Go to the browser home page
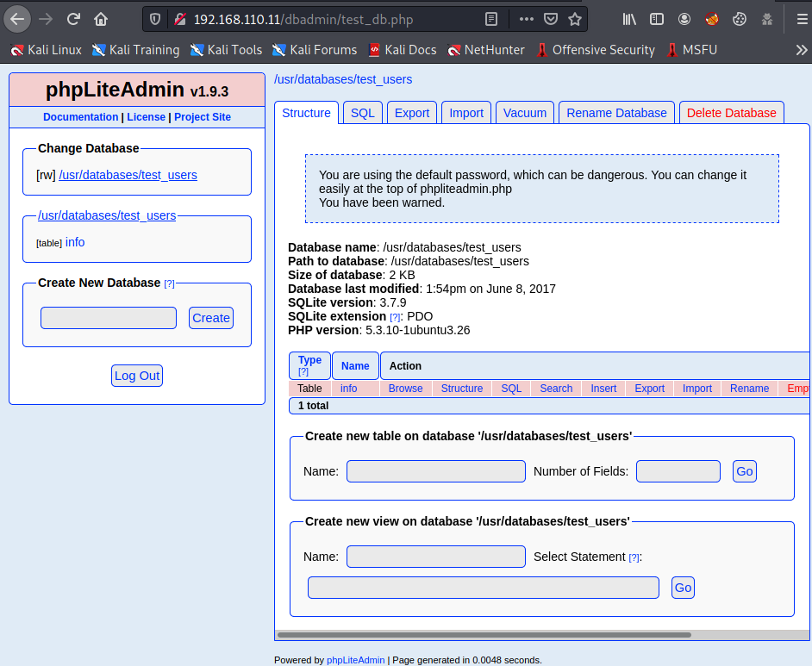Viewport: 812px width, 666px height. (x=102, y=18)
